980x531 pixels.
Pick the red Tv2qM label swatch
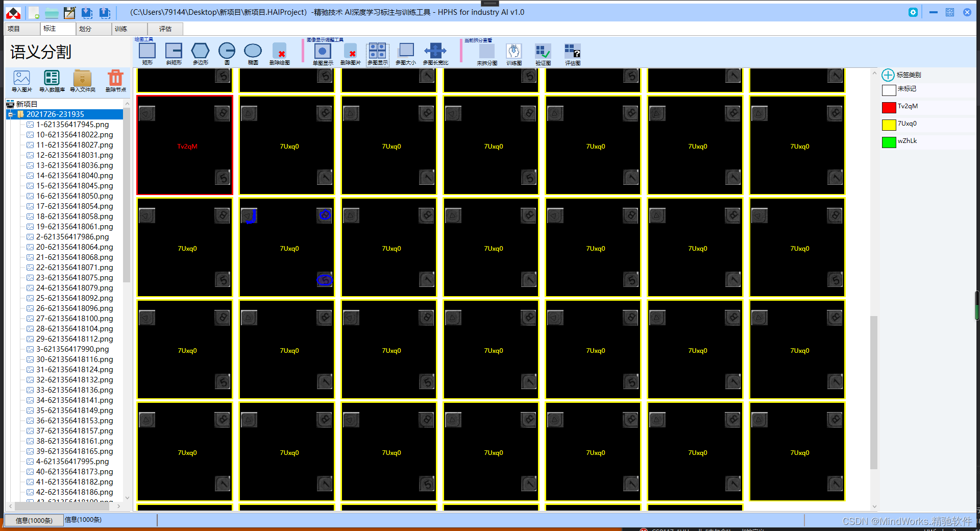click(x=889, y=108)
